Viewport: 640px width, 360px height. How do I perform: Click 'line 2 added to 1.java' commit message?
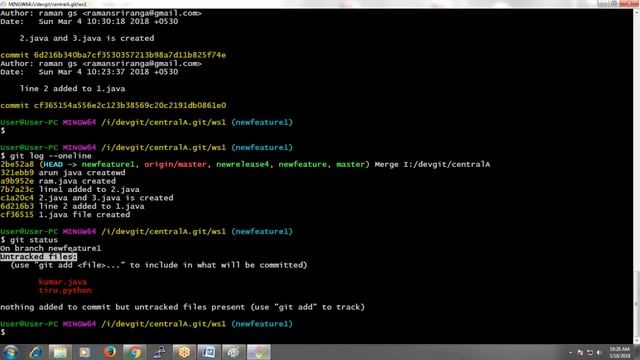click(72, 89)
